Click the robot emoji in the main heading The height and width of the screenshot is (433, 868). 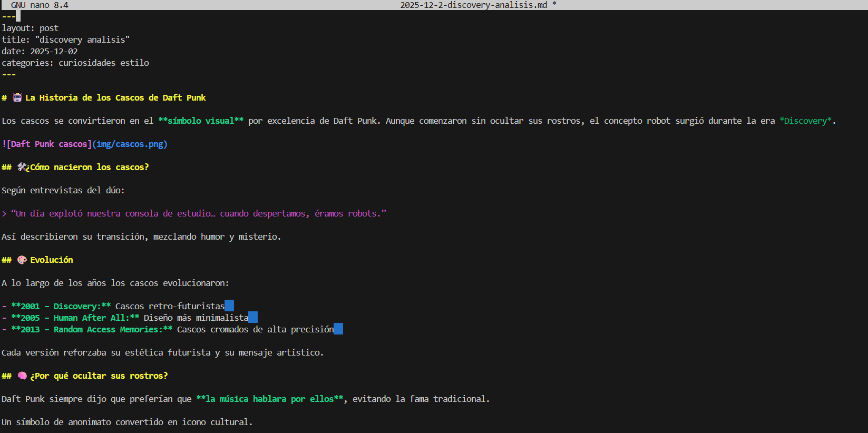tap(17, 97)
